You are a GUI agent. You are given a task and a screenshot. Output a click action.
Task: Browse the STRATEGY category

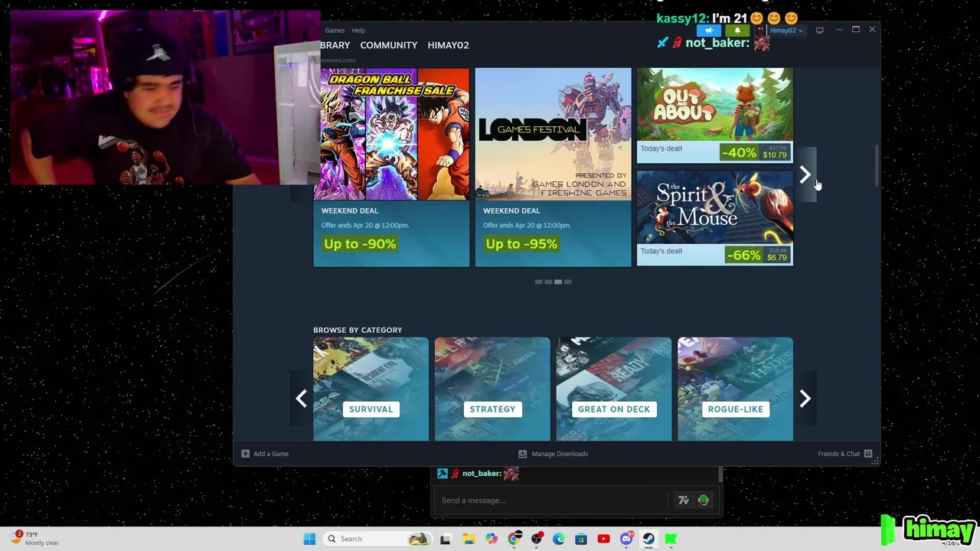tap(492, 389)
